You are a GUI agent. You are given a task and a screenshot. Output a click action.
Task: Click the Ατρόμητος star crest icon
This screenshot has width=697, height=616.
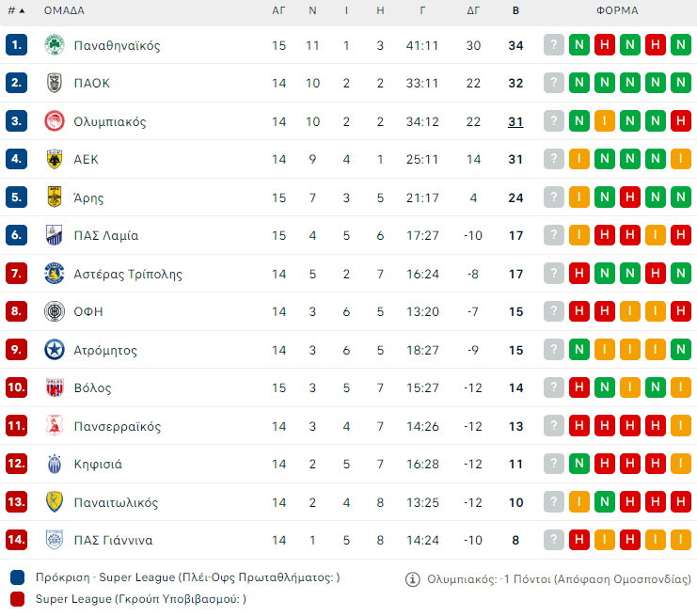pos(54,350)
